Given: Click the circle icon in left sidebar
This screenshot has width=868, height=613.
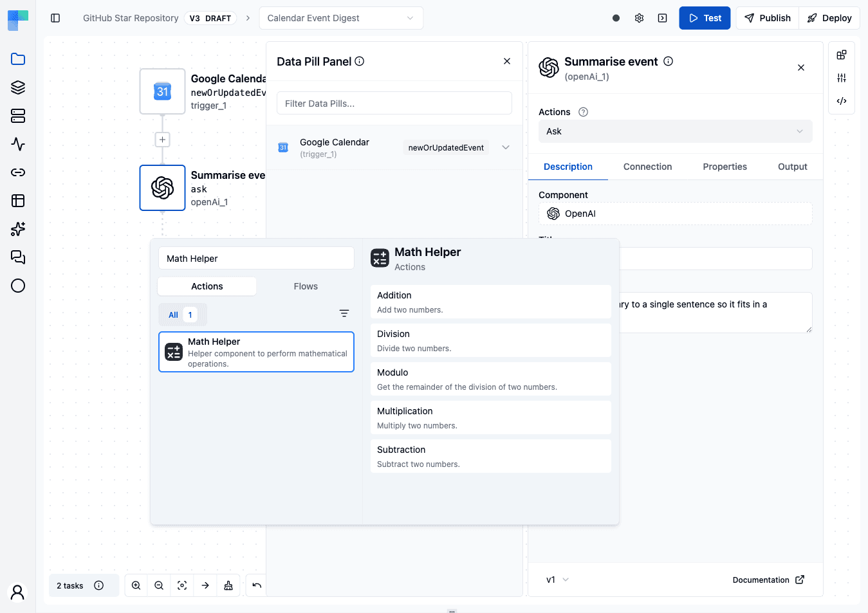Looking at the screenshot, I should [x=18, y=286].
